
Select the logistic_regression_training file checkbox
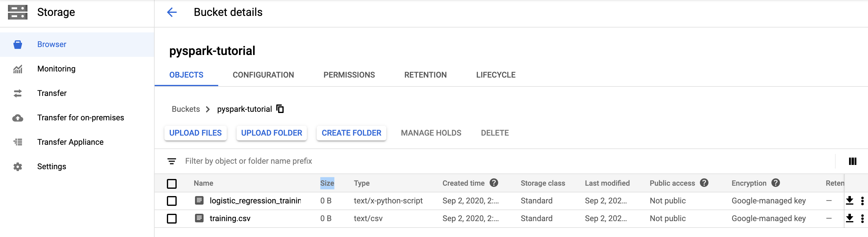tap(172, 201)
